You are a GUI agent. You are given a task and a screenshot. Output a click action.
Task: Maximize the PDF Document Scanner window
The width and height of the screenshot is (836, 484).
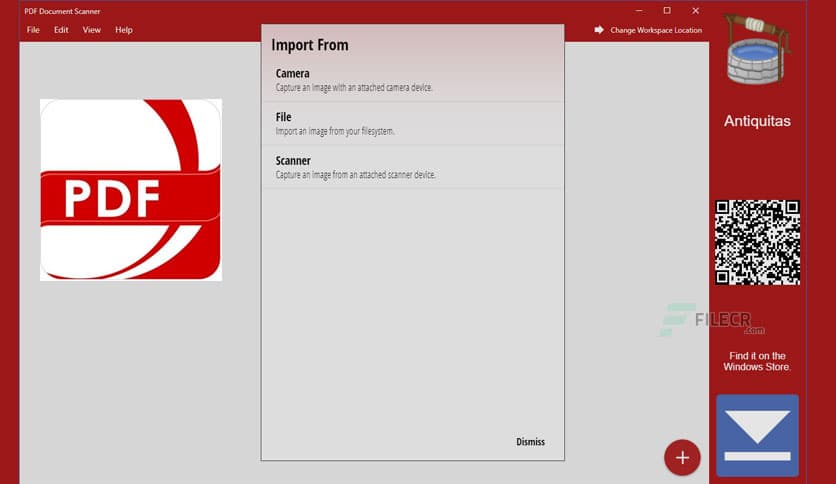667,11
